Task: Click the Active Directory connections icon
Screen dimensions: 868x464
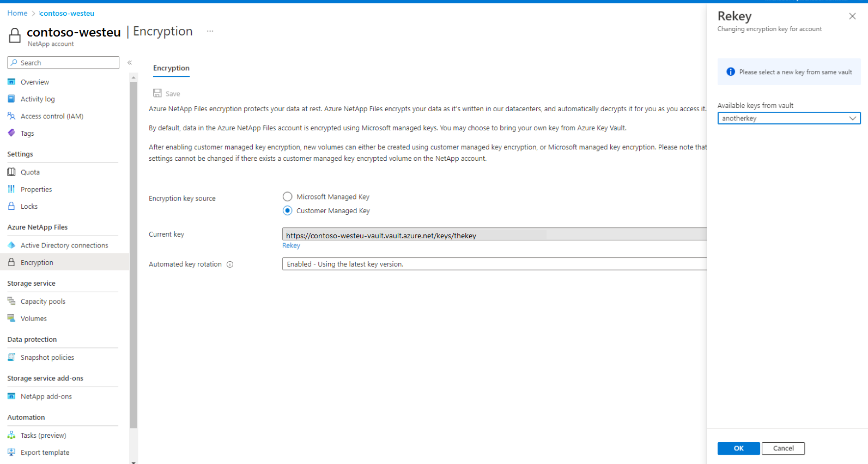Action: [x=11, y=245]
